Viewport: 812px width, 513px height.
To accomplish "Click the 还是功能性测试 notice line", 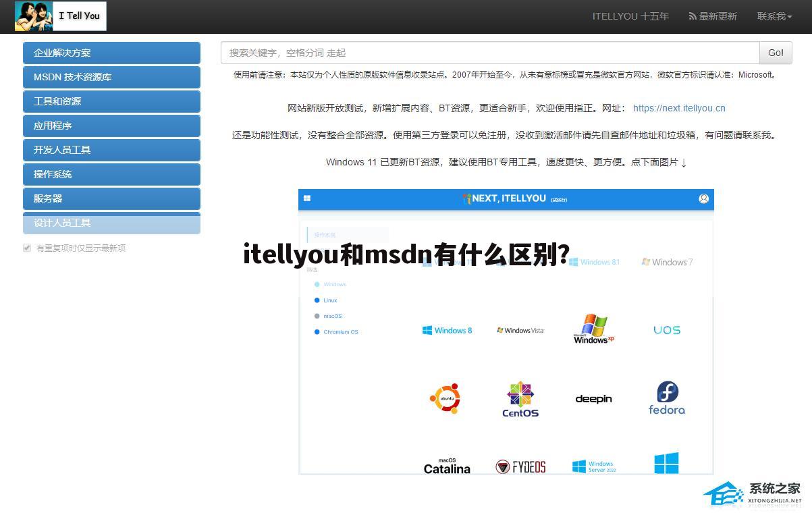I will 506,135.
